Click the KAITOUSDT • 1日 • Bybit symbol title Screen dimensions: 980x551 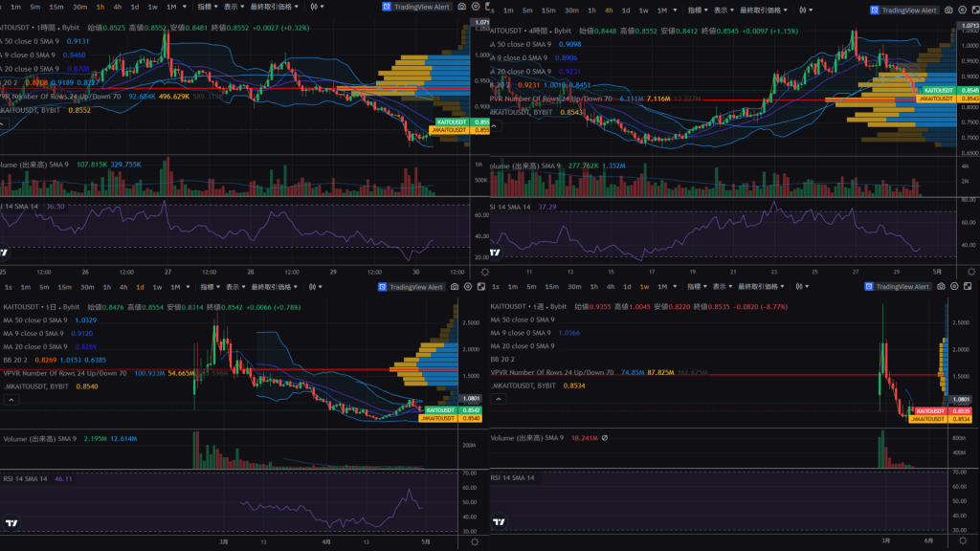pyautogui.click(x=41, y=307)
